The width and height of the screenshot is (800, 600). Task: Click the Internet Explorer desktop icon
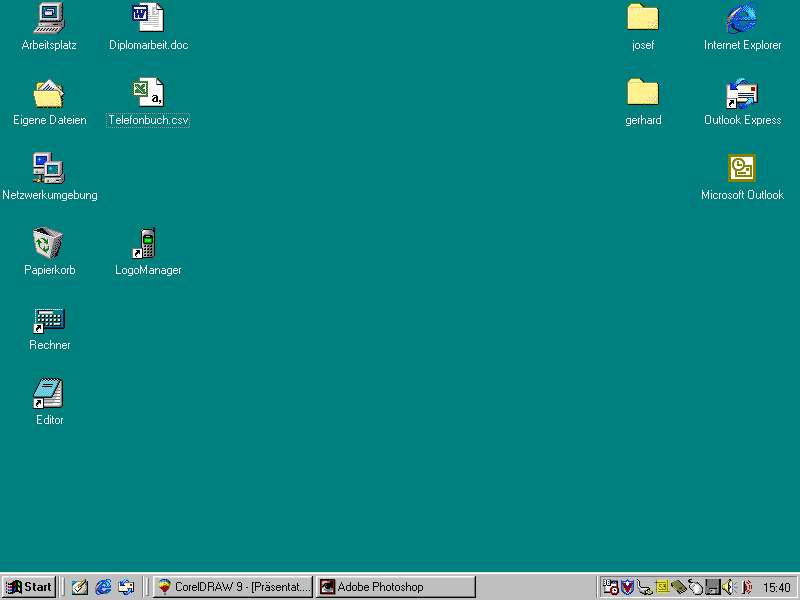(x=742, y=19)
